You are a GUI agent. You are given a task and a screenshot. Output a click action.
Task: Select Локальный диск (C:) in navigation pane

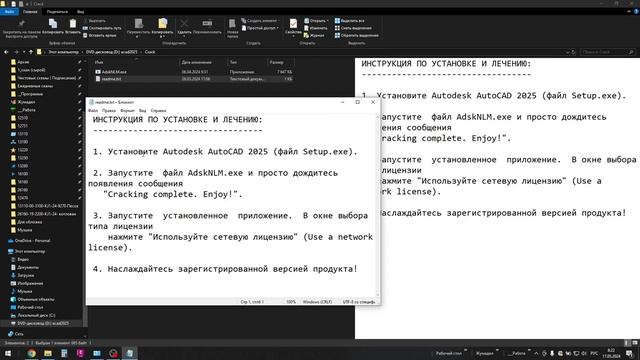pyautogui.click(x=36, y=316)
